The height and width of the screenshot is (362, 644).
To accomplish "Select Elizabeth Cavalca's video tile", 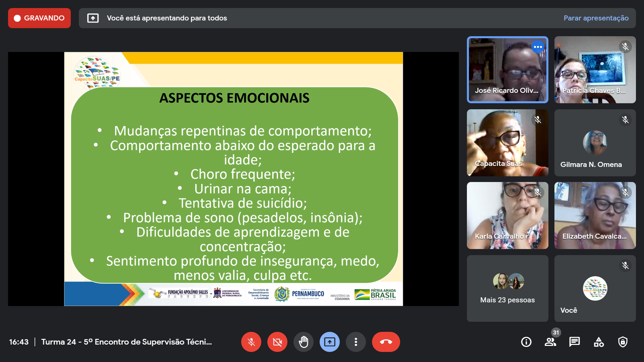I will [x=595, y=216].
